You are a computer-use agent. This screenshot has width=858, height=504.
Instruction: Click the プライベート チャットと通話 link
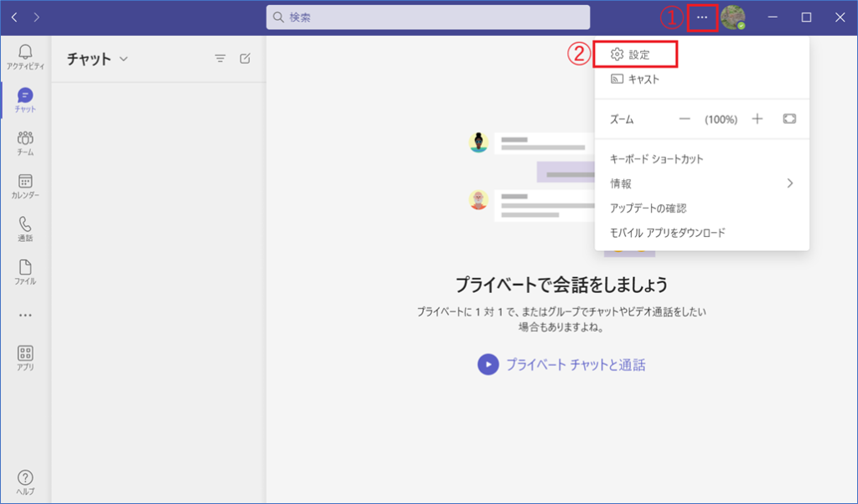[x=575, y=364]
